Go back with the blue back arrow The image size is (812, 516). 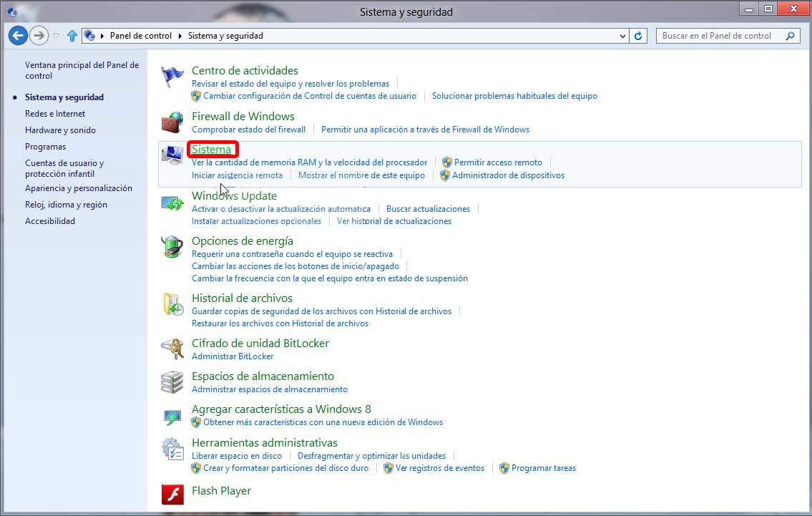tap(18, 36)
